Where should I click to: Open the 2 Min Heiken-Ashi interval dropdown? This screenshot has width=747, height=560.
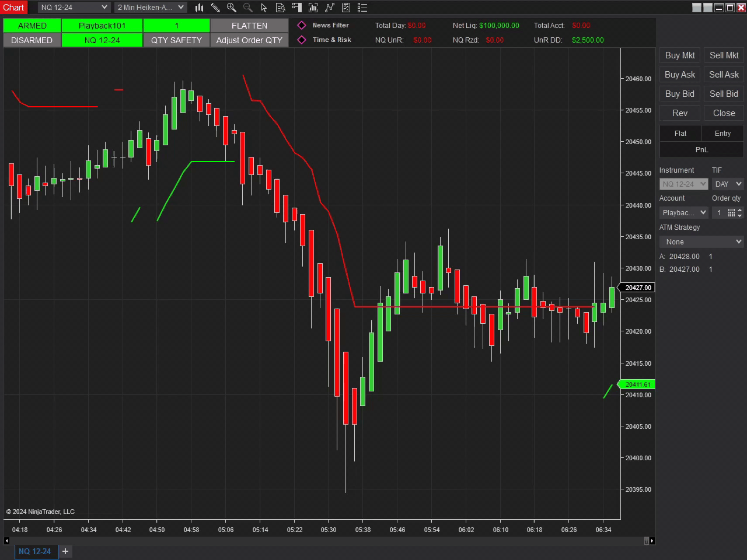click(x=150, y=7)
